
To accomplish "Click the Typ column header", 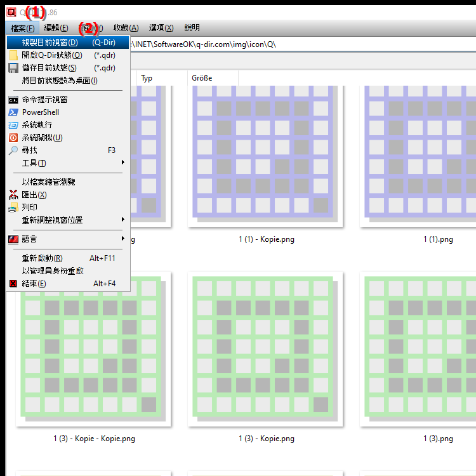I will 162,78.
